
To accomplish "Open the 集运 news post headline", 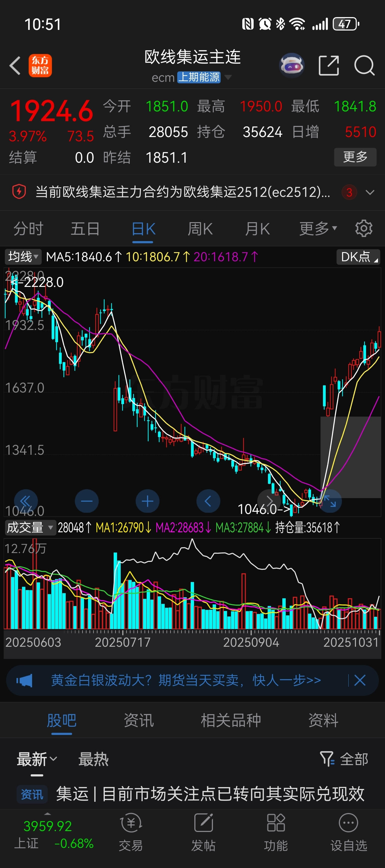I will pos(210,794).
